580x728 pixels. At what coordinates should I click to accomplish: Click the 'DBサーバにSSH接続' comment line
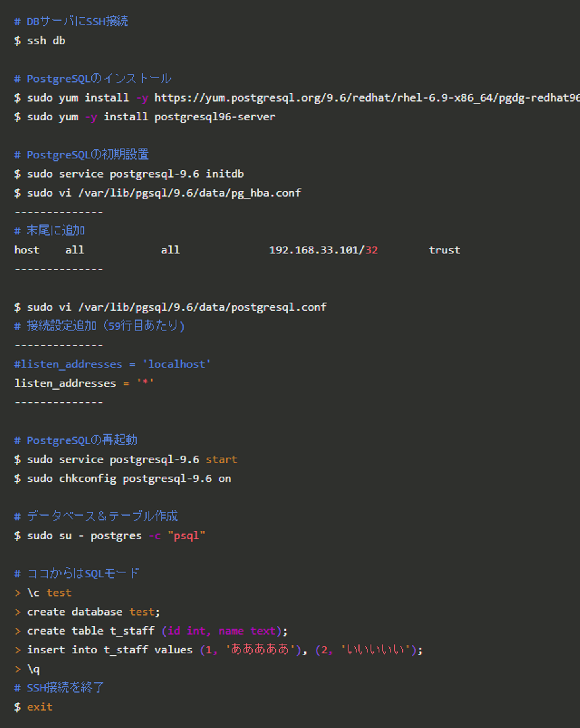click(x=77, y=21)
